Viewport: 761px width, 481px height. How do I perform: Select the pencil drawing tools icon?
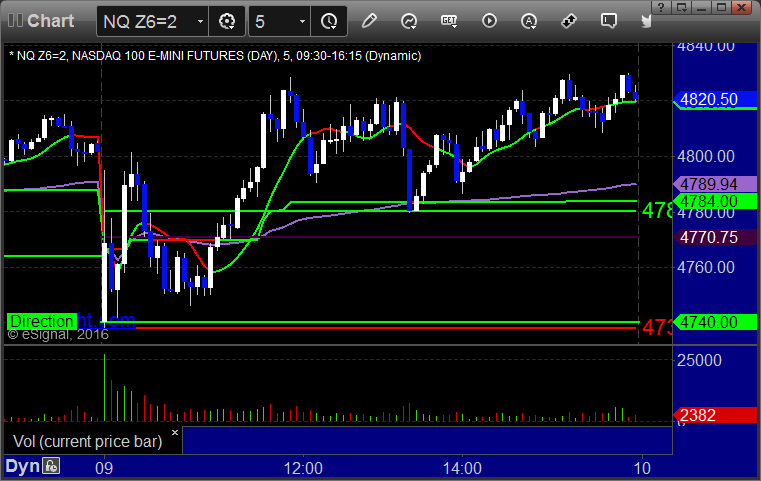coord(369,21)
